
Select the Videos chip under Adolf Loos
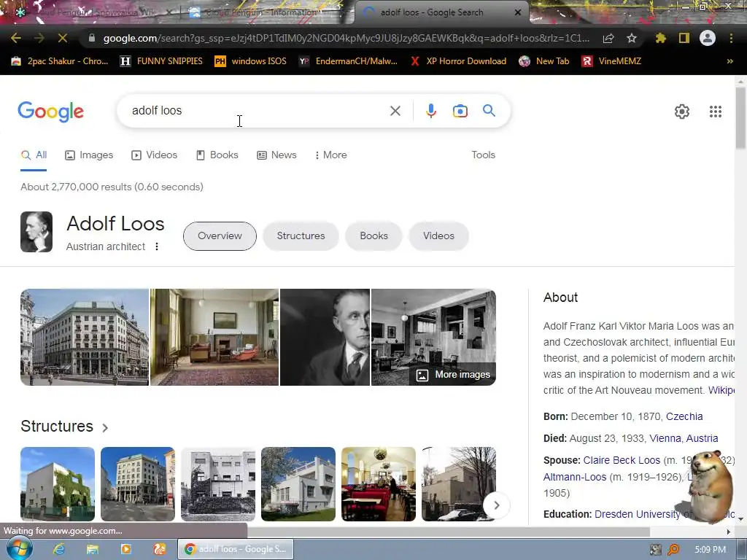[x=438, y=236]
